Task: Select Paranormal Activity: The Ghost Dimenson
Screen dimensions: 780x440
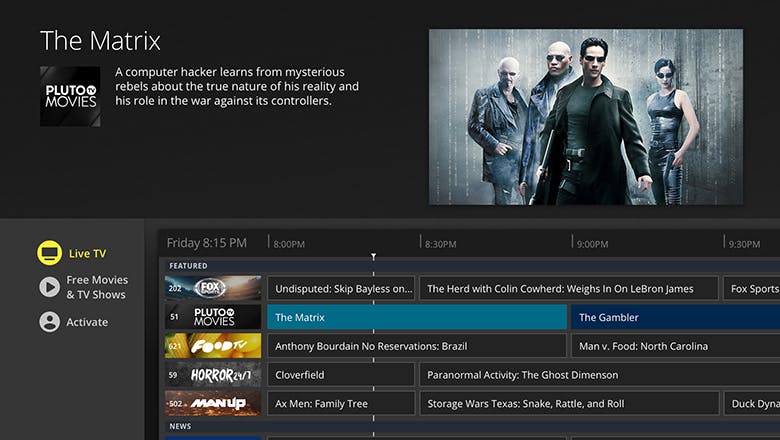Action: (x=599, y=375)
